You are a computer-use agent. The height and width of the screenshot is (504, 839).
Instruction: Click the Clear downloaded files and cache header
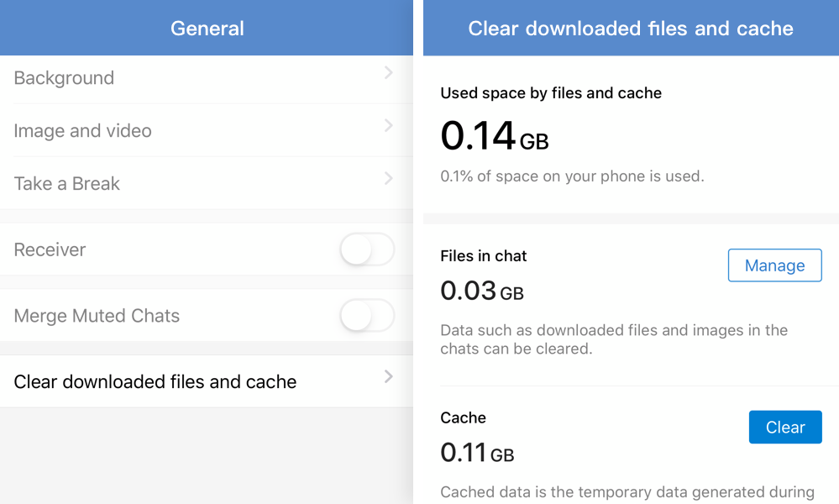(x=631, y=29)
